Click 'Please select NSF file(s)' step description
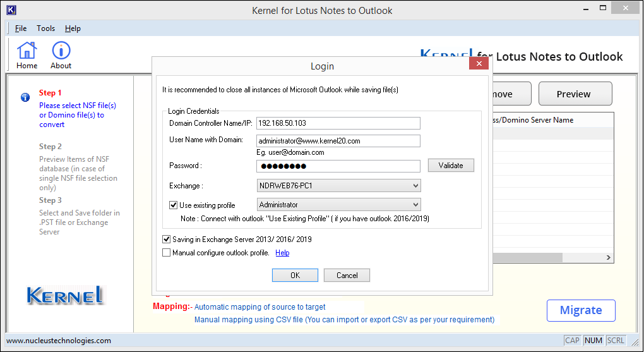 pos(78,115)
